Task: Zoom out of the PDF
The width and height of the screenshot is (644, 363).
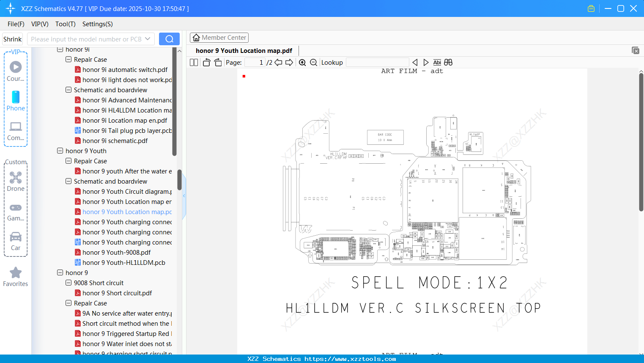Action: click(x=313, y=62)
